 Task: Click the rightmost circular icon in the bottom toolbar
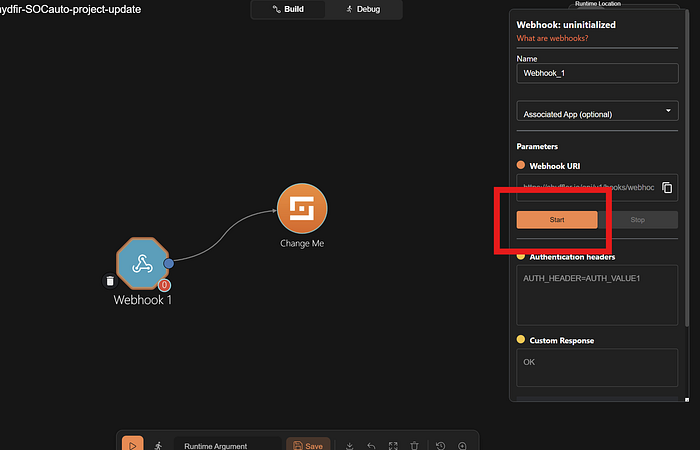(462, 446)
